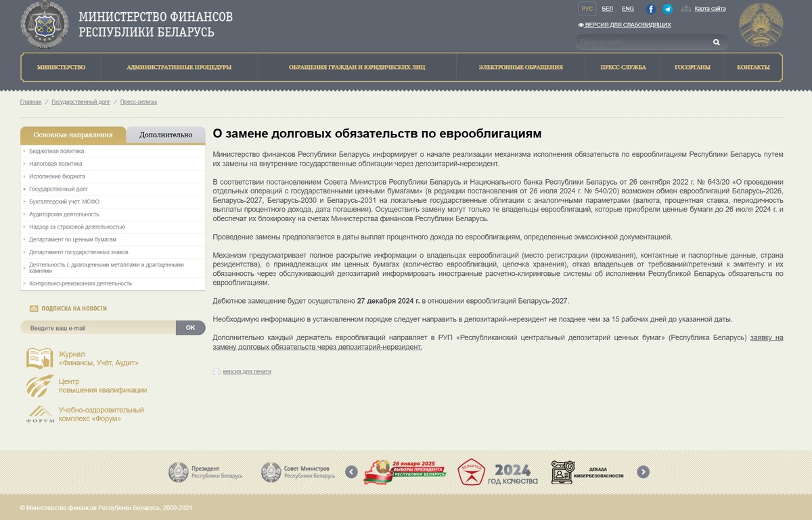This screenshot has width=812, height=520.
Task: Open the cybersecurity decade banner
Action: tap(587, 472)
